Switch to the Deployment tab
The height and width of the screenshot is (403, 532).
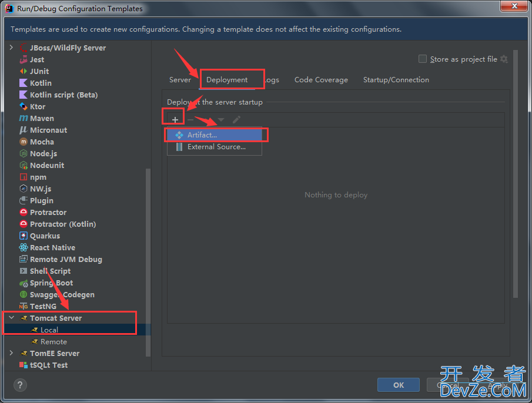[227, 80]
